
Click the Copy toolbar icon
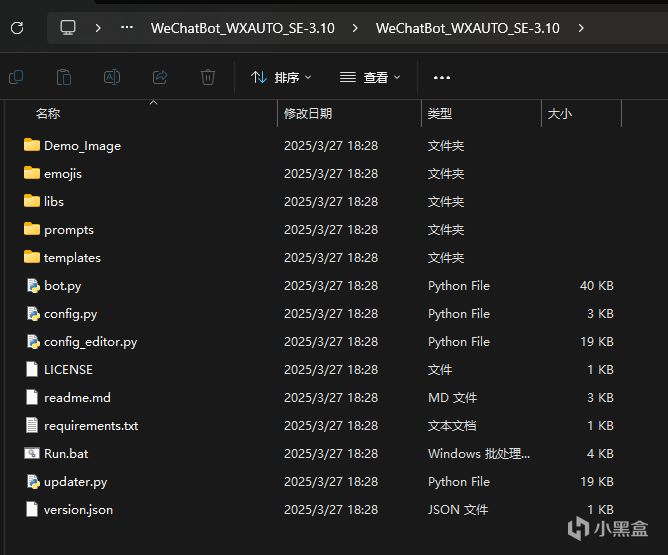pyautogui.click(x=16, y=77)
